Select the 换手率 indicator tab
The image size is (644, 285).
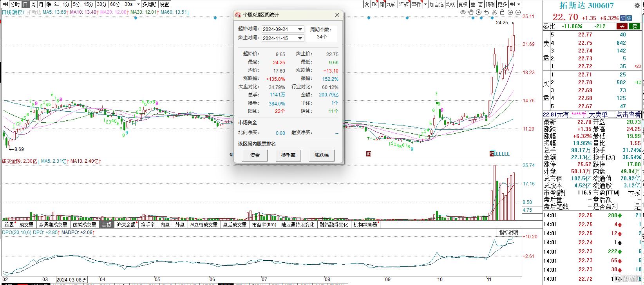(x=148, y=225)
